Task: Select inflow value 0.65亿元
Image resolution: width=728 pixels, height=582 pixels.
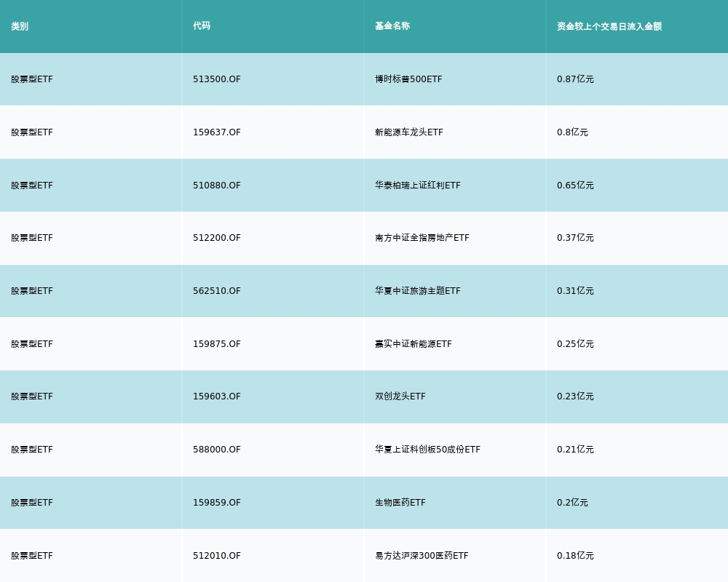Action: click(x=575, y=186)
